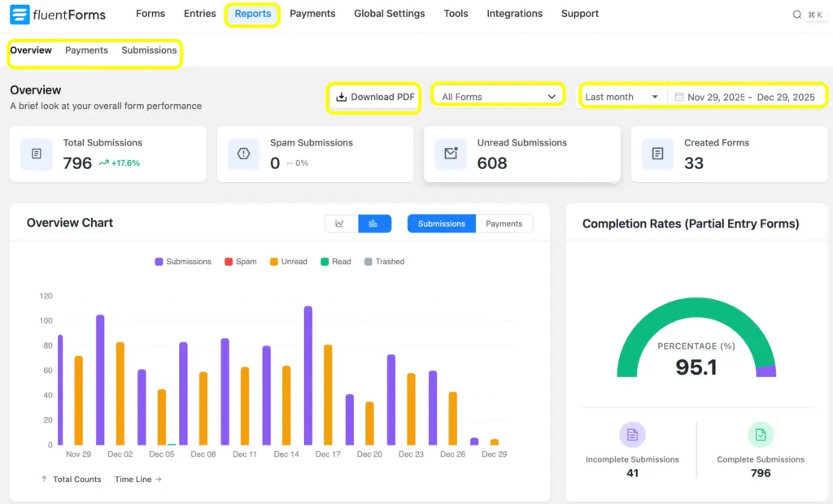Screen dimensions: 833x504
Task: Open the Nov 29 – Dec 29 date picker
Action: pyautogui.click(x=747, y=96)
